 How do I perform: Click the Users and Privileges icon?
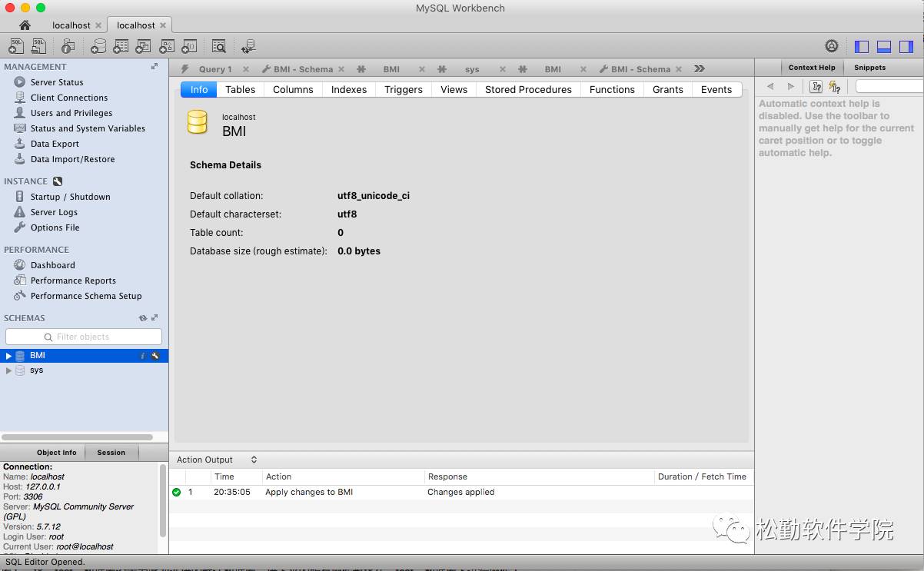20,113
